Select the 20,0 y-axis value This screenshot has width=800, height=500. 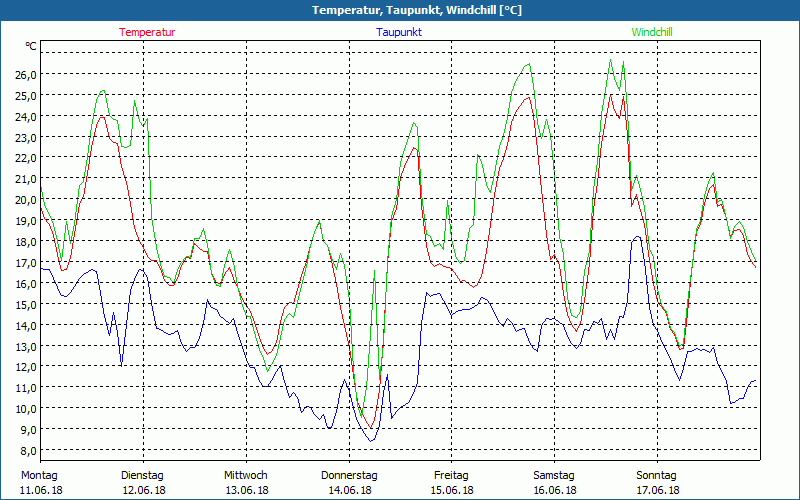(x=26, y=199)
